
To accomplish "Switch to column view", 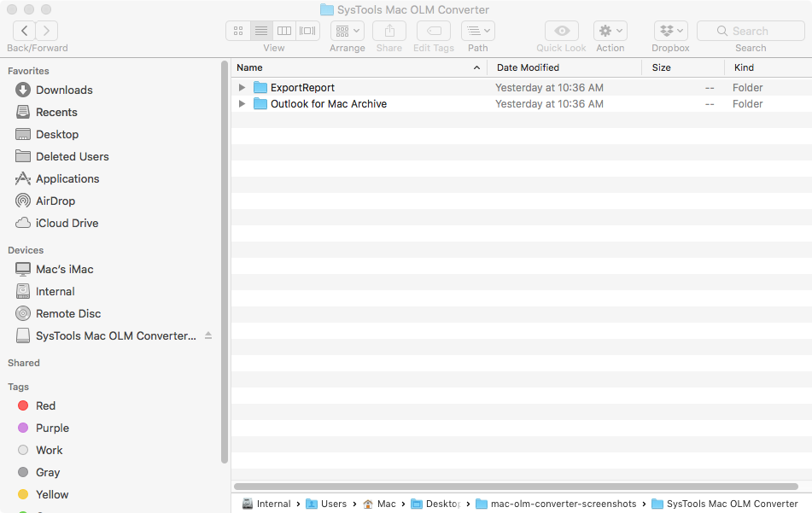I will pos(284,31).
